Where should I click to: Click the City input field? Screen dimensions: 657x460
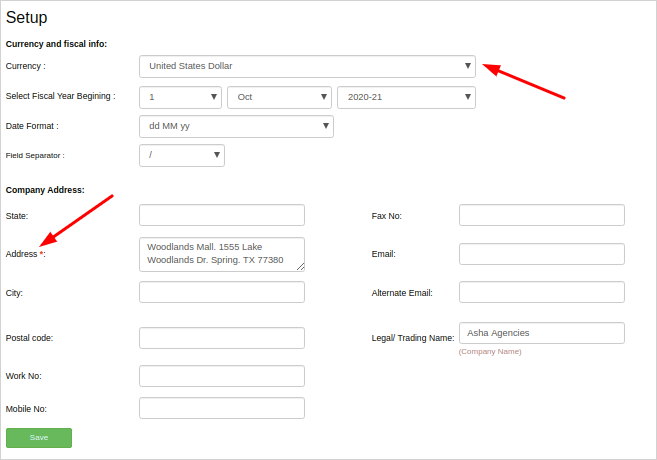(x=222, y=292)
